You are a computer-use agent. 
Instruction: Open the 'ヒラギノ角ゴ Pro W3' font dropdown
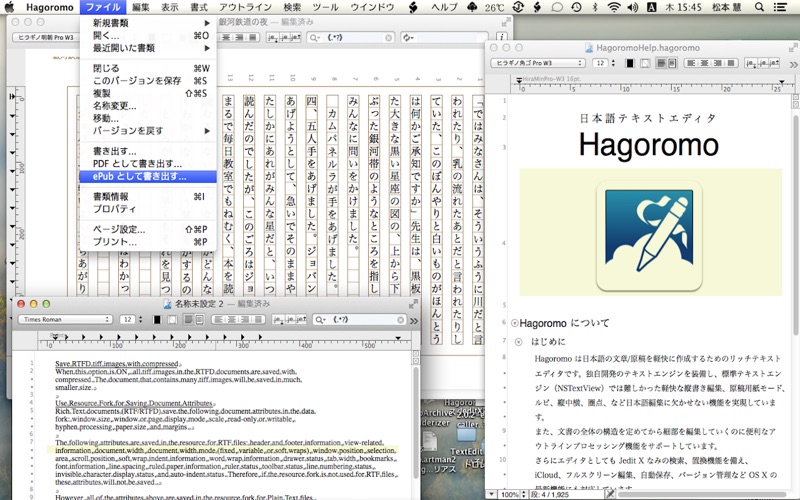click(x=537, y=63)
